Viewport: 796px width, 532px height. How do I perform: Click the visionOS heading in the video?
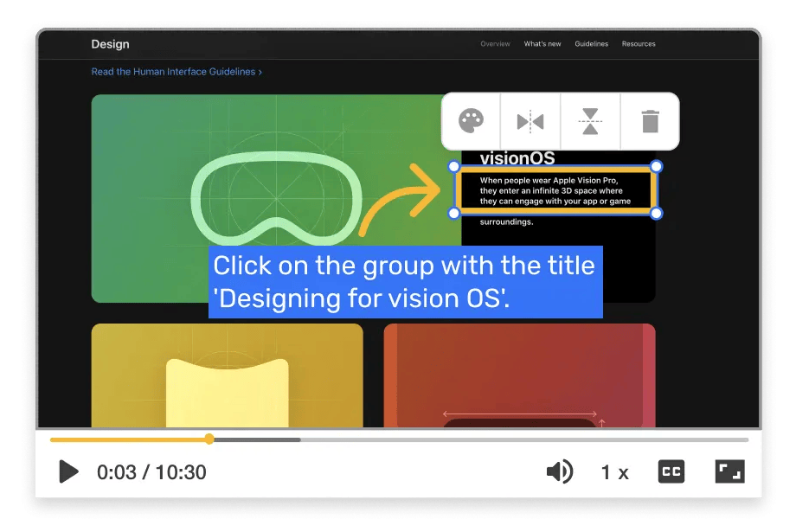click(517, 158)
